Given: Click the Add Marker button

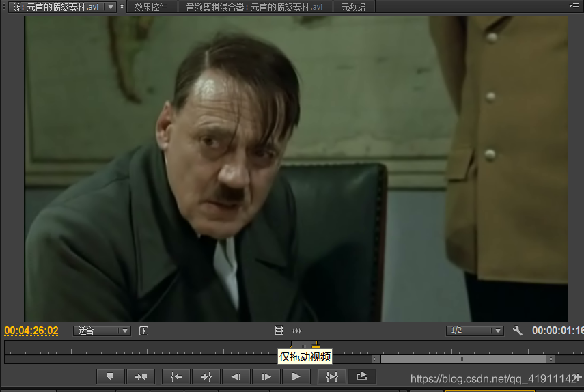Looking at the screenshot, I should [x=110, y=376].
